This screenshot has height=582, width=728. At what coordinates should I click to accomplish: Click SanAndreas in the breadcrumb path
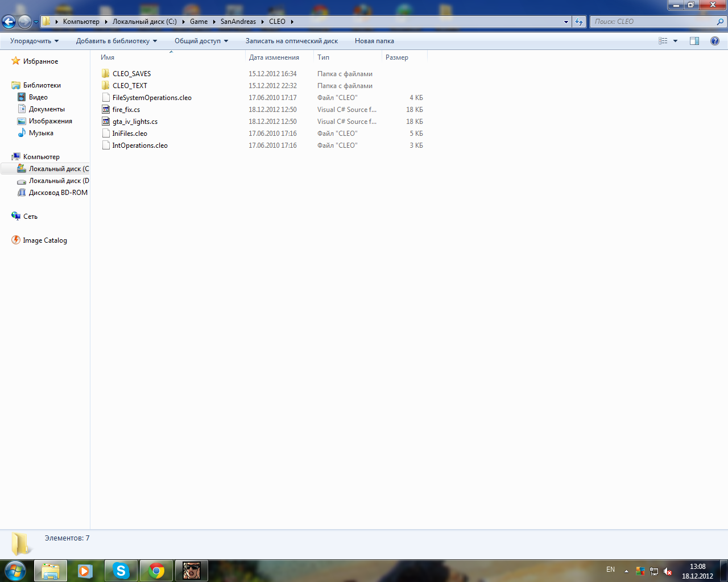pyautogui.click(x=238, y=22)
